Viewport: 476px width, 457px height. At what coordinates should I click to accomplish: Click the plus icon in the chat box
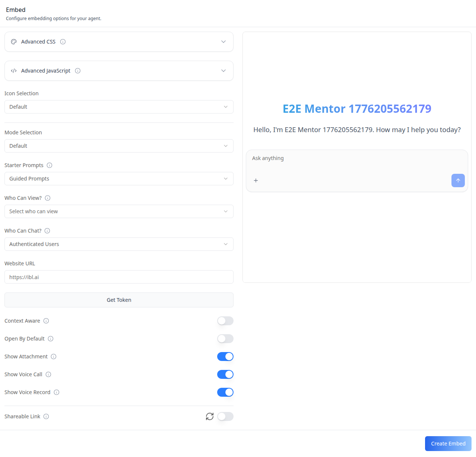point(256,180)
